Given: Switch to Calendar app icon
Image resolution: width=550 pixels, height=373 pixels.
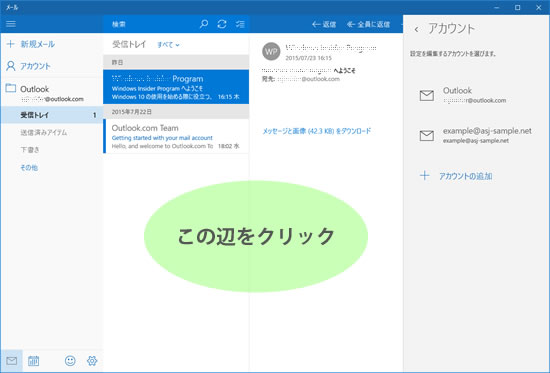Looking at the screenshot, I should (x=33, y=361).
